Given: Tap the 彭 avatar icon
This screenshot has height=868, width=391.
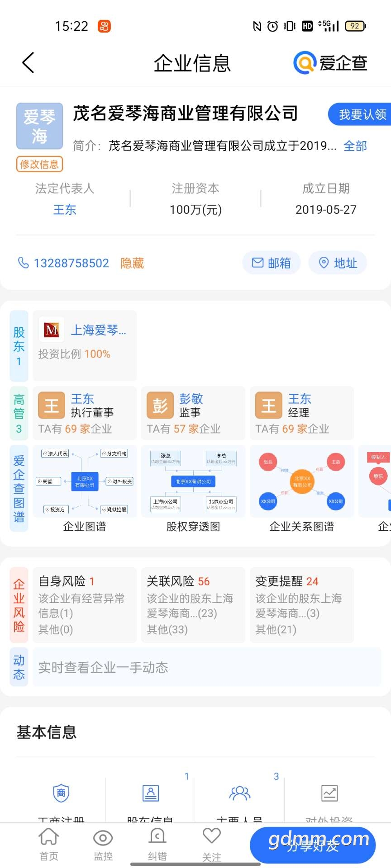Looking at the screenshot, I should tap(160, 405).
